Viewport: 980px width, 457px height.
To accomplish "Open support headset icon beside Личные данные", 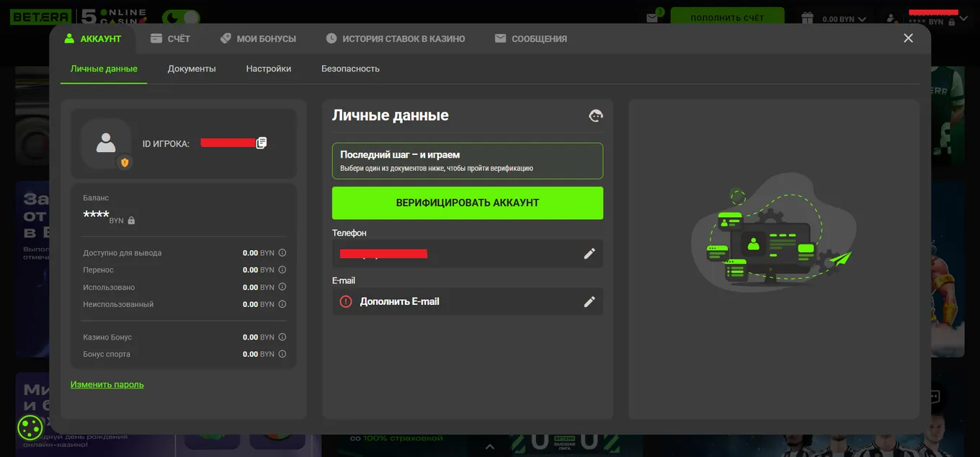I will tap(596, 115).
